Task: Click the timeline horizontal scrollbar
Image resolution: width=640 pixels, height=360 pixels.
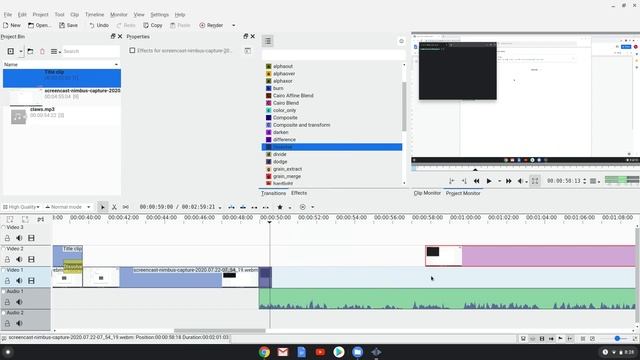Action: click(220, 331)
